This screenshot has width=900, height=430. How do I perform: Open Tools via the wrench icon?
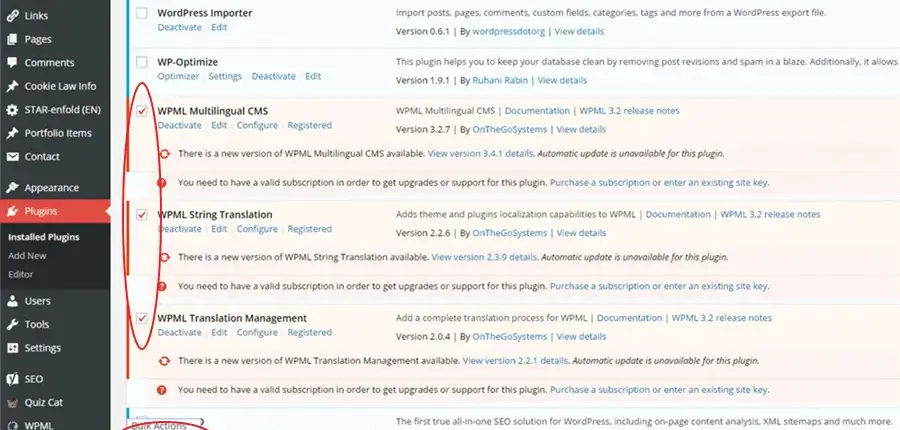click(12, 324)
